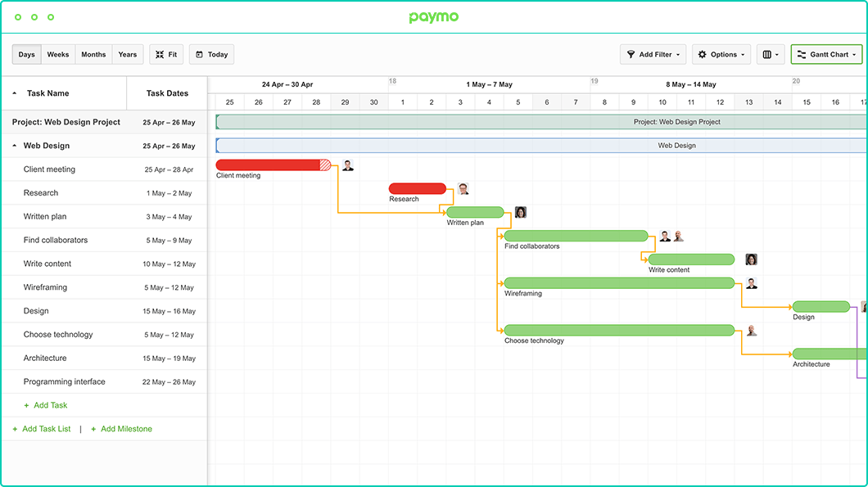Click assignee avatar next to Research bar

(x=463, y=189)
